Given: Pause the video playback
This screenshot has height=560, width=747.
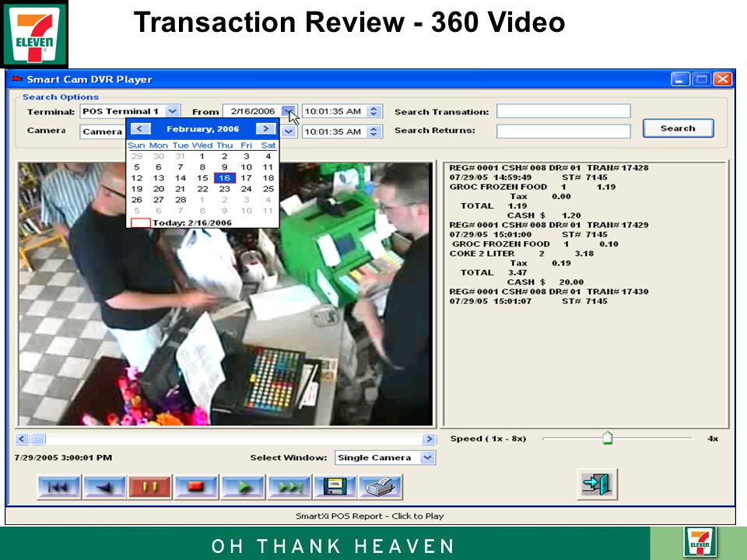Looking at the screenshot, I should pyautogui.click(x=150, y=487).
